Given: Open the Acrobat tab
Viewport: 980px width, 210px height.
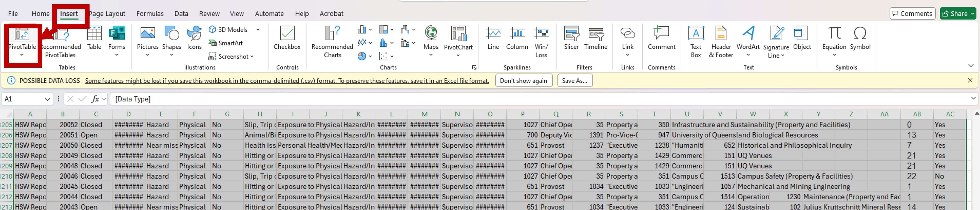Looking at the screenshot, I should pyautogui.click(x=331, y=14).
